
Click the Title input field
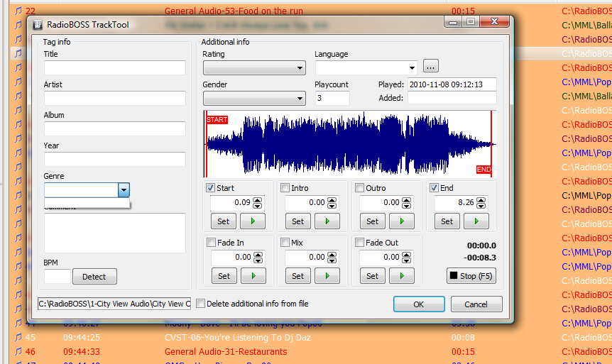(115, 68)
